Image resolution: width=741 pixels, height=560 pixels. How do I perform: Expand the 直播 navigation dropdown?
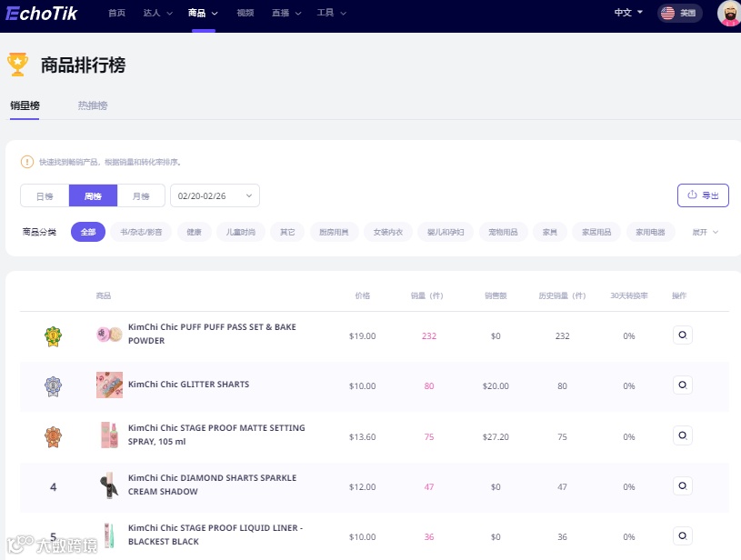[286, 14]
